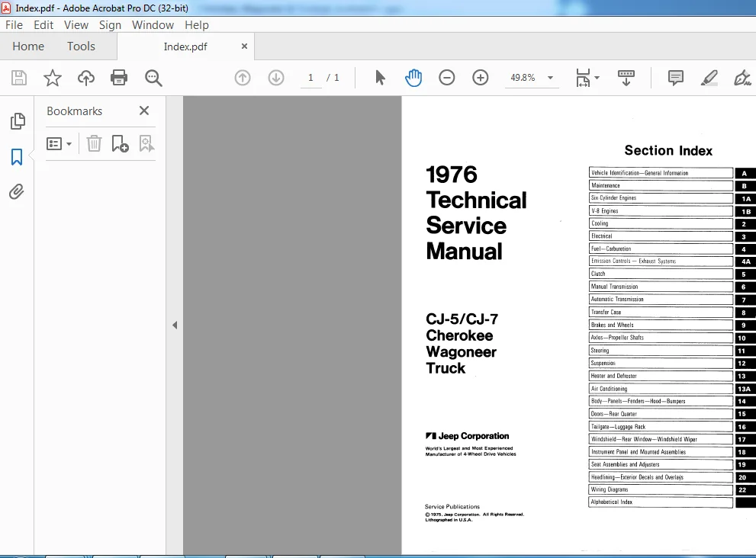
Task: Click the page number field
Action: click(x=311, y=78)
